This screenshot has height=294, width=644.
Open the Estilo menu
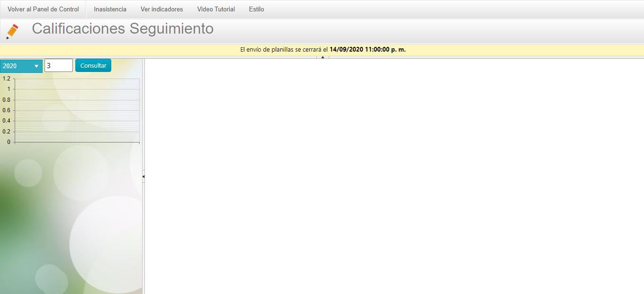pyautogui.click(x=256, y=9)
